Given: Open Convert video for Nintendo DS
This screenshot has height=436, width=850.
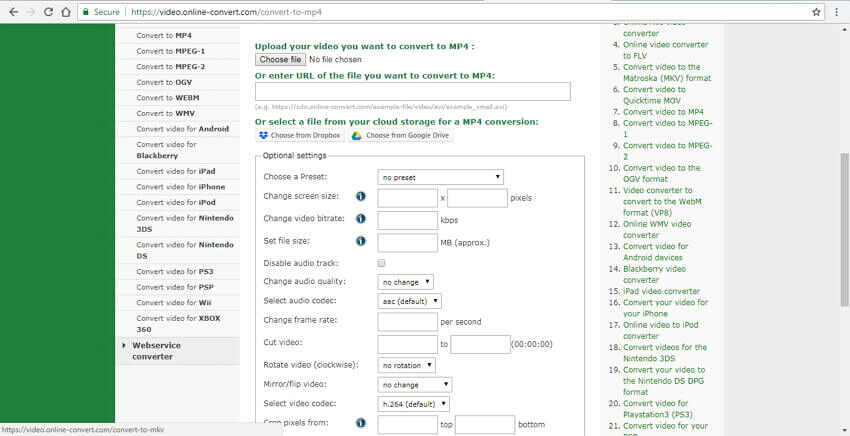Looking at the screenshot, I should click(x=185, y=250).
